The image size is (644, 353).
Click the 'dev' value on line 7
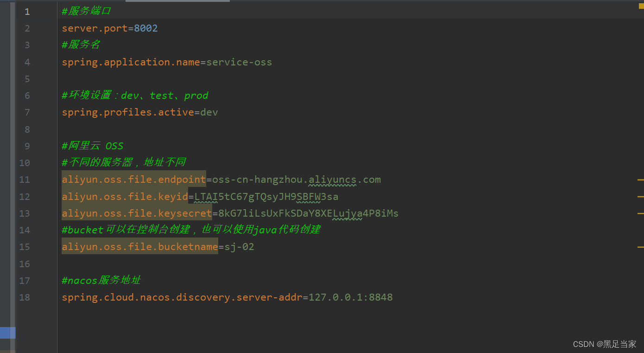209,112
